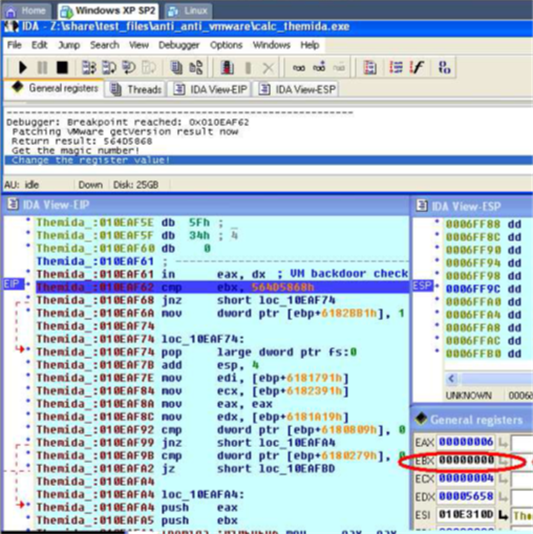Viewport: 533px width, 534px height.
Task: Follow the jump arrow next to ESI
Action: 503,515
